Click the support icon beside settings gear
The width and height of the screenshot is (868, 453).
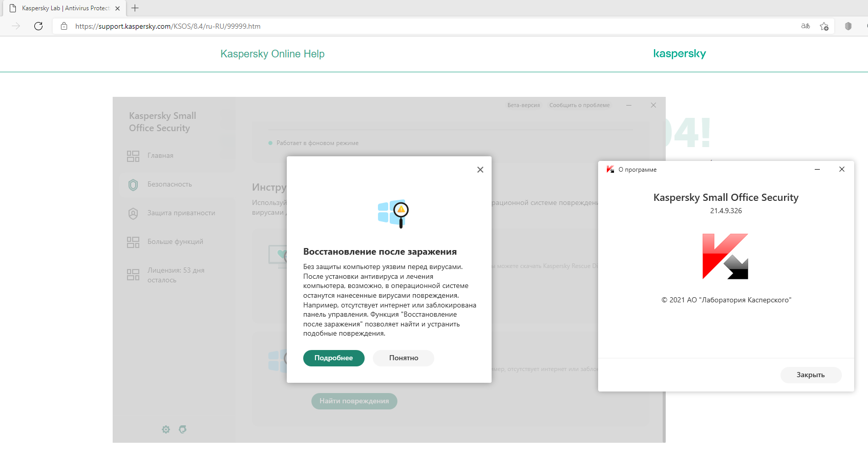[x=183, y=429]
